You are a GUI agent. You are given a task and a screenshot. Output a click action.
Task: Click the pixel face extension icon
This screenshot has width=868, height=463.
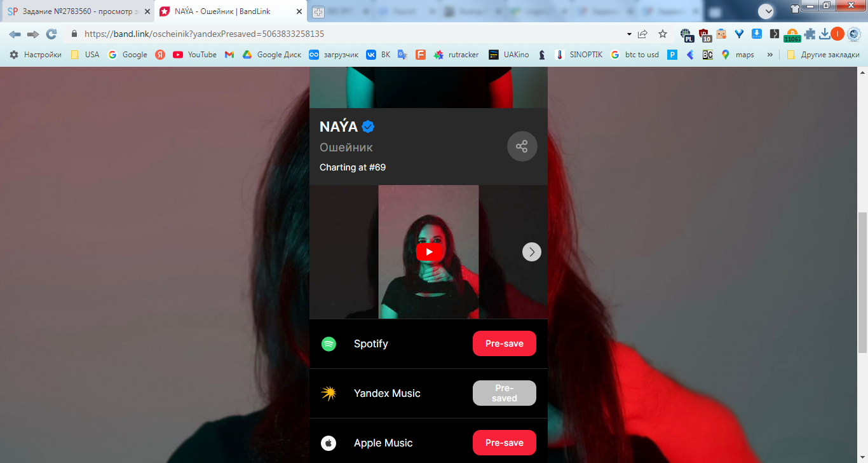pyautogui.click(x=721, y=34)
